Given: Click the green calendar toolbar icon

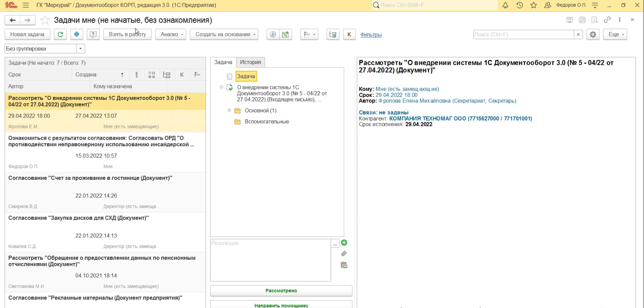Looking at the screenshot, I should click(285, 34).
